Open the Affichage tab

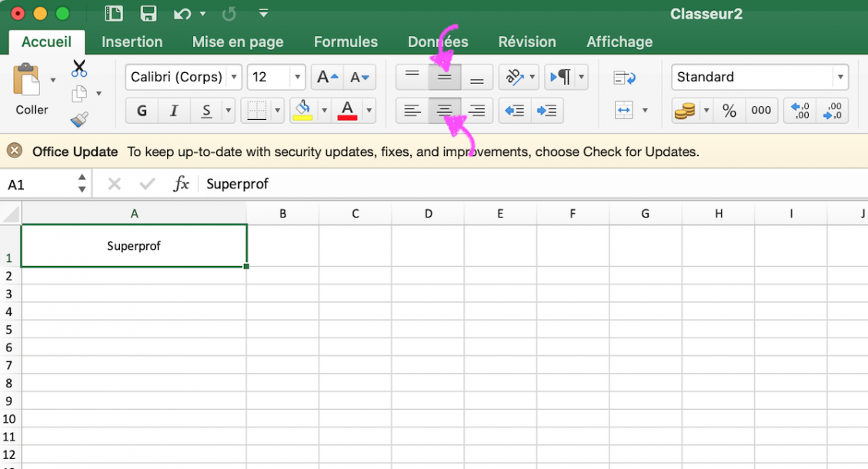pyautogui.click(x=619, y=42)
